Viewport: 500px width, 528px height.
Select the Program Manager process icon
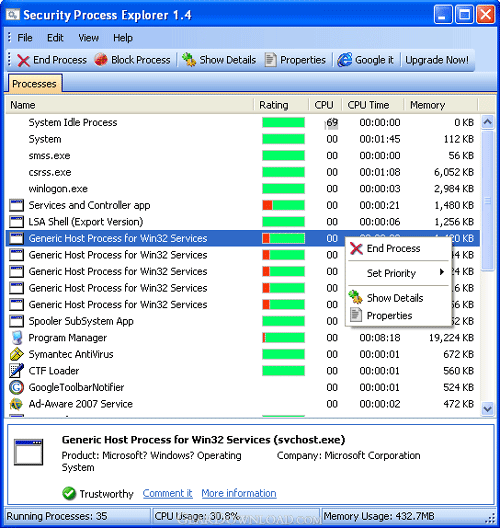click(x=16, y=338)
